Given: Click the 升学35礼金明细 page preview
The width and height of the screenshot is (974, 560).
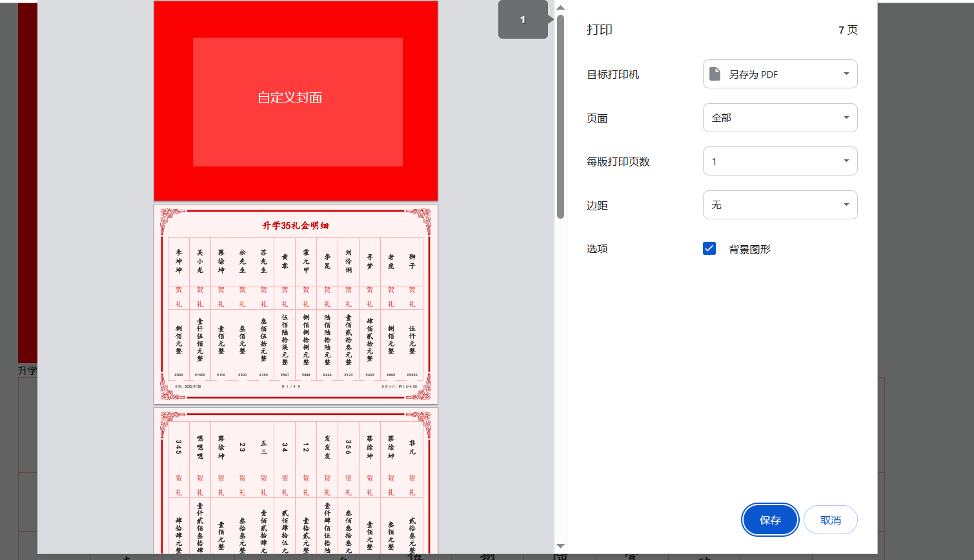Looking at the screenshot, I should tap(295, 303).
